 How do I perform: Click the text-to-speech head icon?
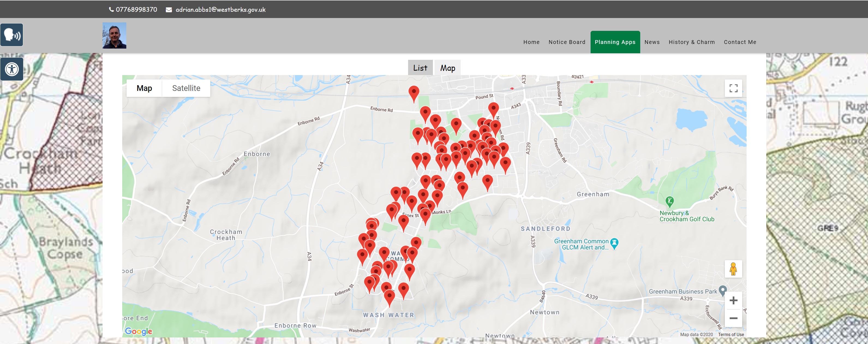tap(12, 35)
